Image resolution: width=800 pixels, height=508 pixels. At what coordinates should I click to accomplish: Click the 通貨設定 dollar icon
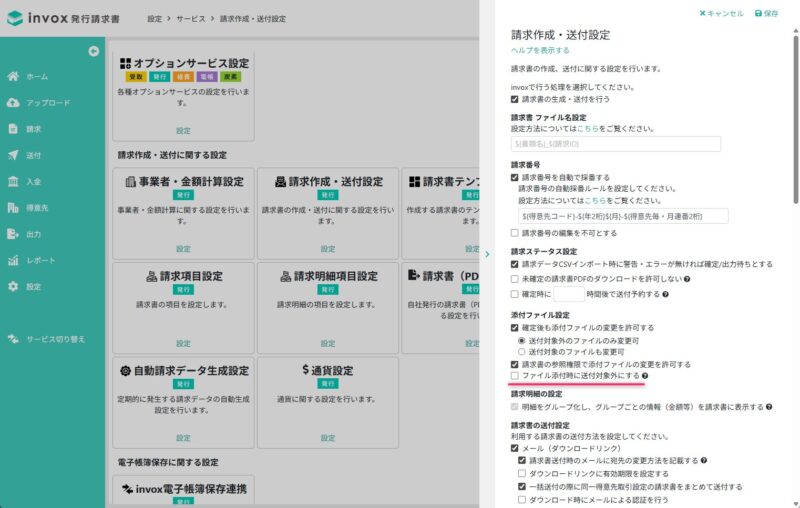(305, 370)
